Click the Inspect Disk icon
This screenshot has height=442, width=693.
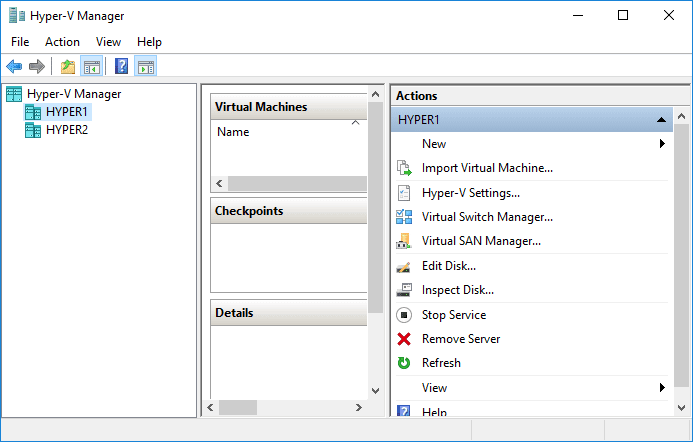404,290
